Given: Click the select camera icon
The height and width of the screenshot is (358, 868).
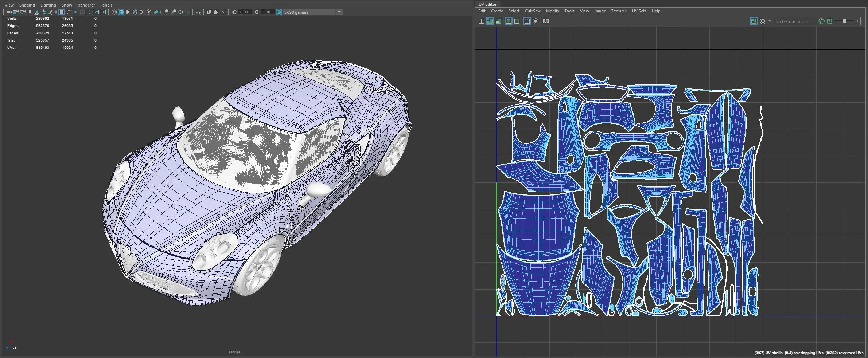Looking at the screenshot, I should pos(9,12).
